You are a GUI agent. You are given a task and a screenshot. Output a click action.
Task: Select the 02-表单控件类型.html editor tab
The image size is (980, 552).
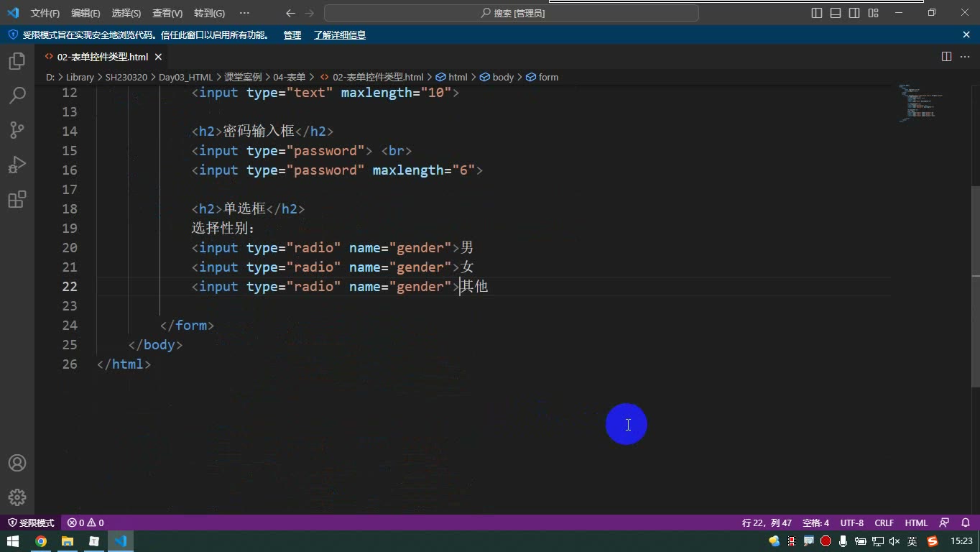point(102,57)
